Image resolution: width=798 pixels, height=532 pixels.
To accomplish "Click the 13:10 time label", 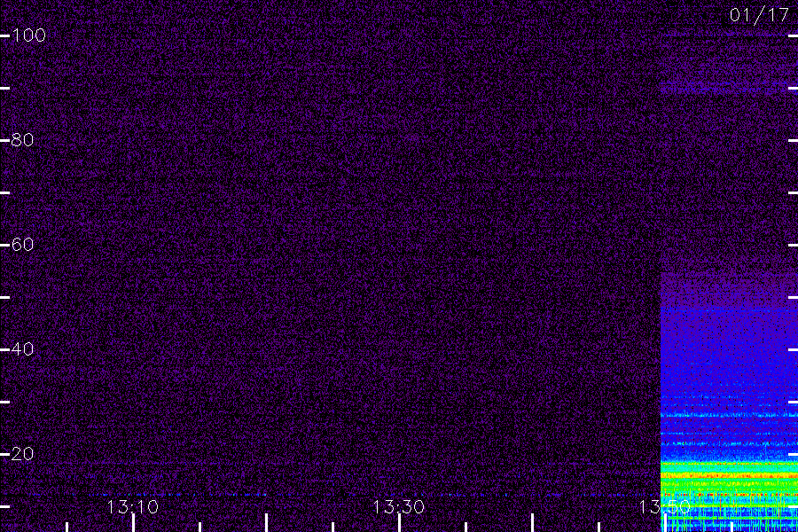I will [133, 507].
